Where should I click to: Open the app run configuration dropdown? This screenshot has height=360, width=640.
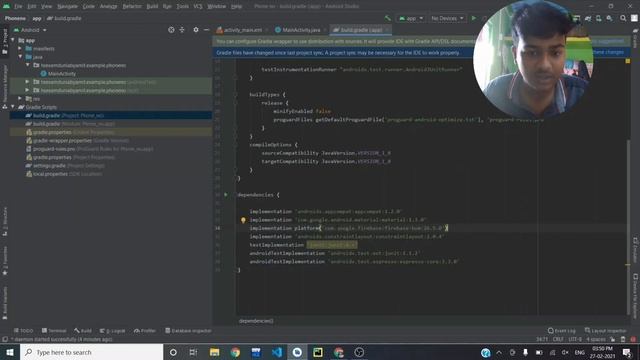(x=411, y=18)
